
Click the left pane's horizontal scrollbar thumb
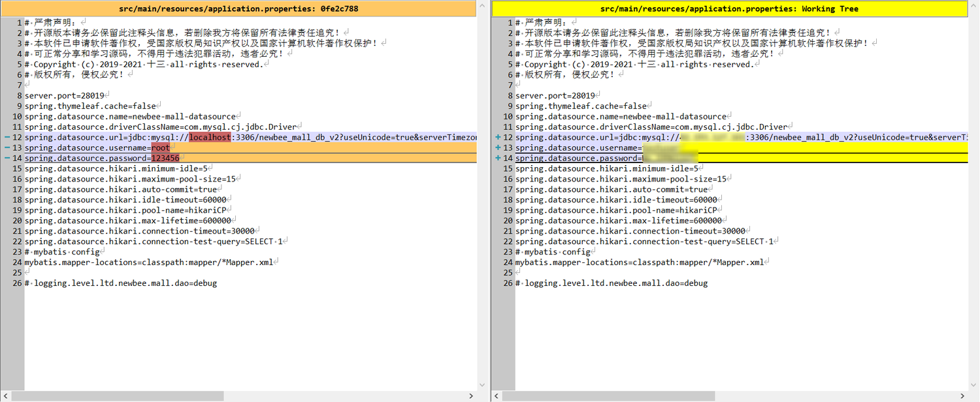click(118, 396)
